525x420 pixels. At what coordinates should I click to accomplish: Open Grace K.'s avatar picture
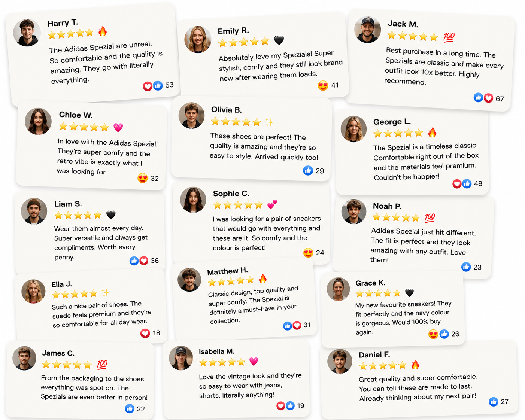(339, 289)
